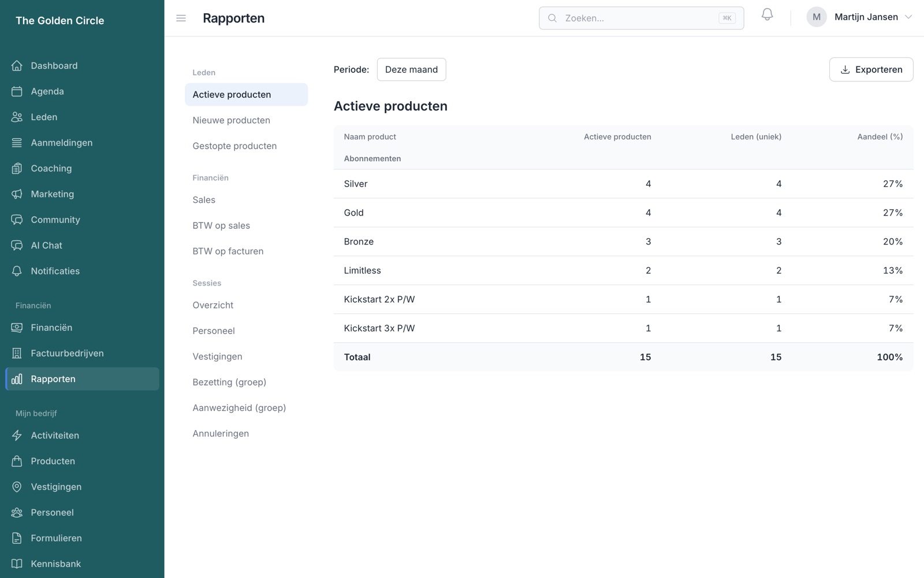Open the Kennisbank book icon
Screen dimensions: 924x578
tap(17, 564)
